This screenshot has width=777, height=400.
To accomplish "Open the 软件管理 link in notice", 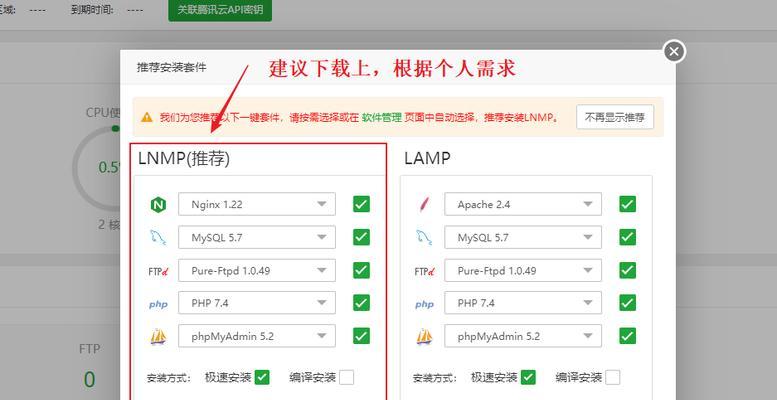I will tap(382, 118).
